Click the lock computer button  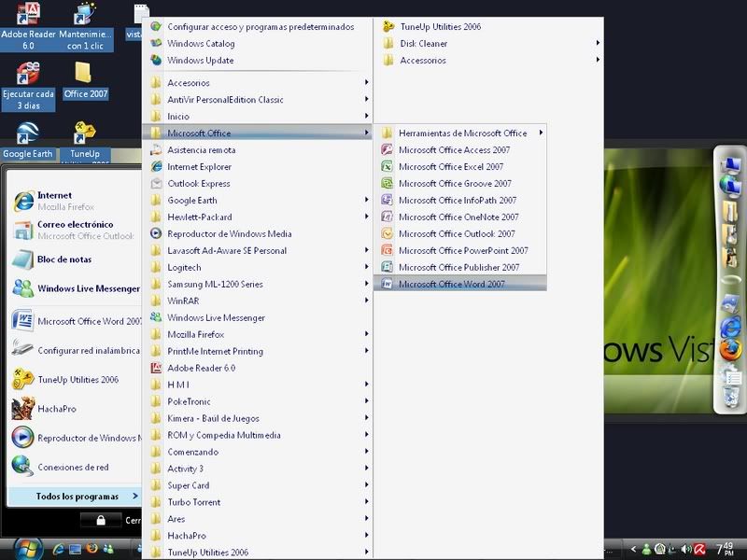[101, 520]
